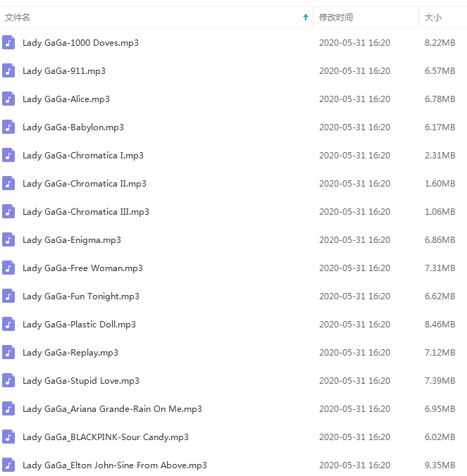
Task: Click the modified date of Enigma.mp3
Action: pyautogui.click(x=355, y=240)
